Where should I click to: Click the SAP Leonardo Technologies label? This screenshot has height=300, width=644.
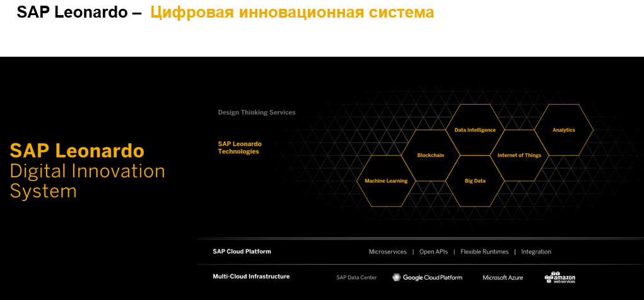(240, 147)
